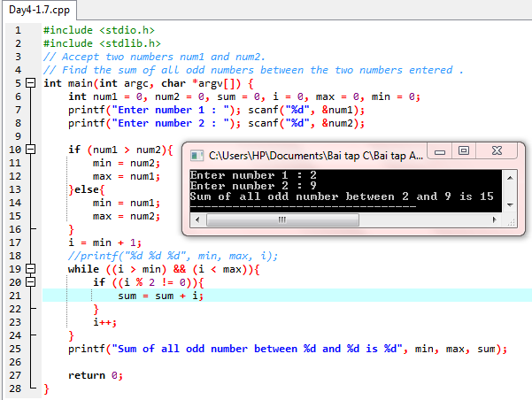Click the 'i = min + 1;' statement
Screen dimensions: 532x400
coord(104,242)
